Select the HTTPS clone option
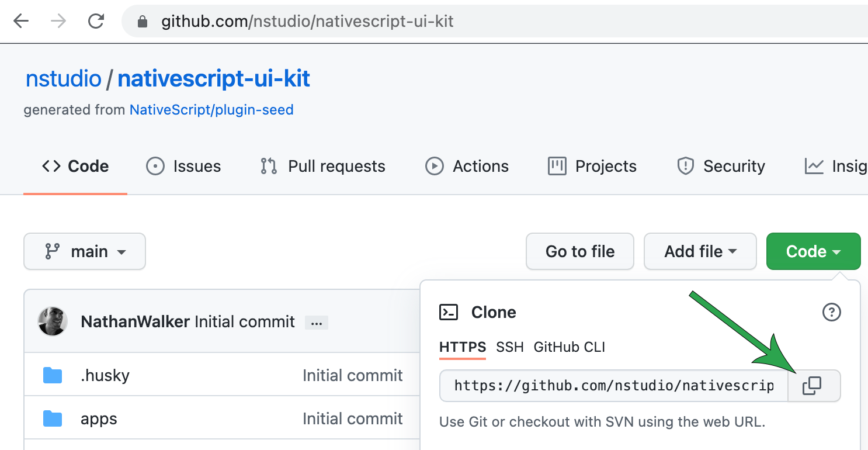868x450 pixels. 463,347
